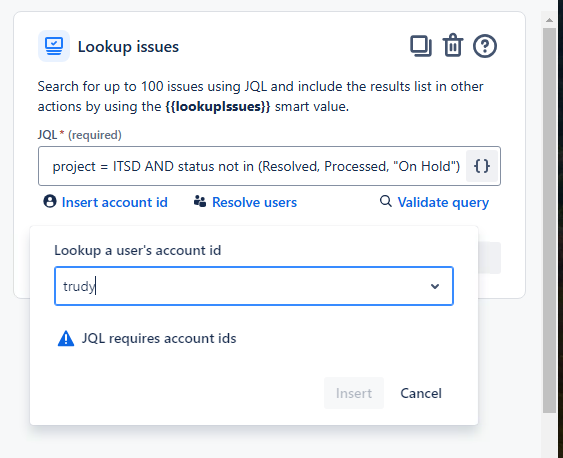This screenshot has width=563, height=458.
Task: Delete the Lookup issues action via trash icon
Action: (453, 46)
